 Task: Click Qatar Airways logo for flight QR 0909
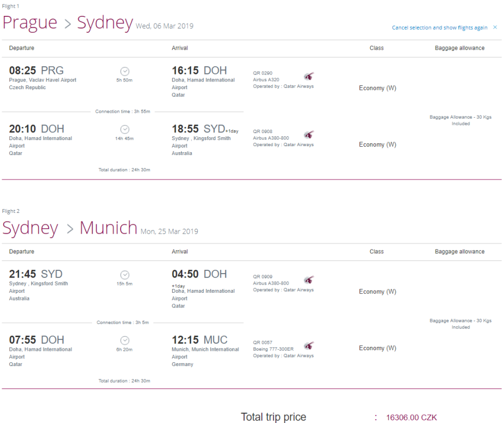click(309, 280)
